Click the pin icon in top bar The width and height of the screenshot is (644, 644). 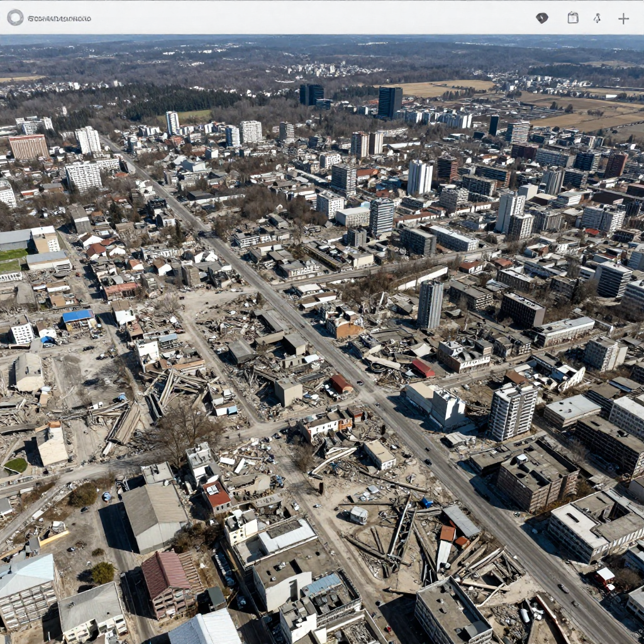597,18
